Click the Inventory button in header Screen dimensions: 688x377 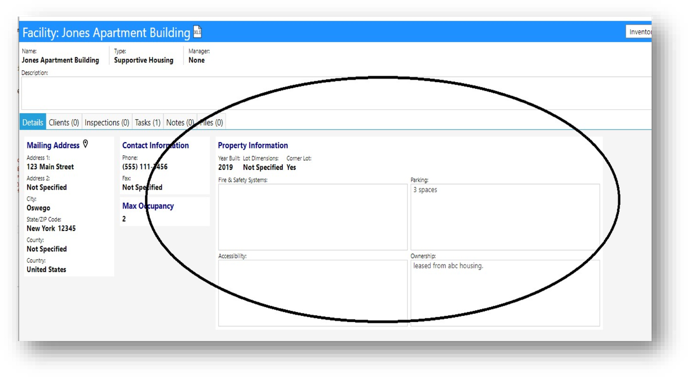639,32
